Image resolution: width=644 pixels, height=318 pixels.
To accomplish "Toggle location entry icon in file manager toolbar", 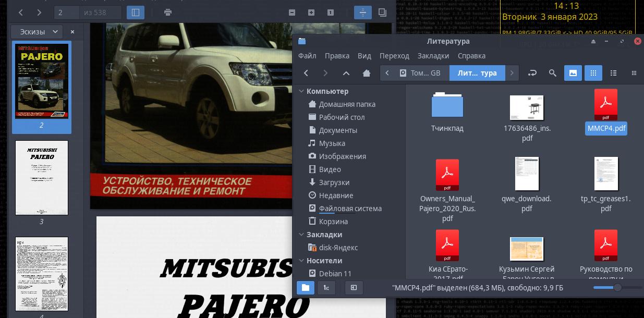I will [532, 73].
